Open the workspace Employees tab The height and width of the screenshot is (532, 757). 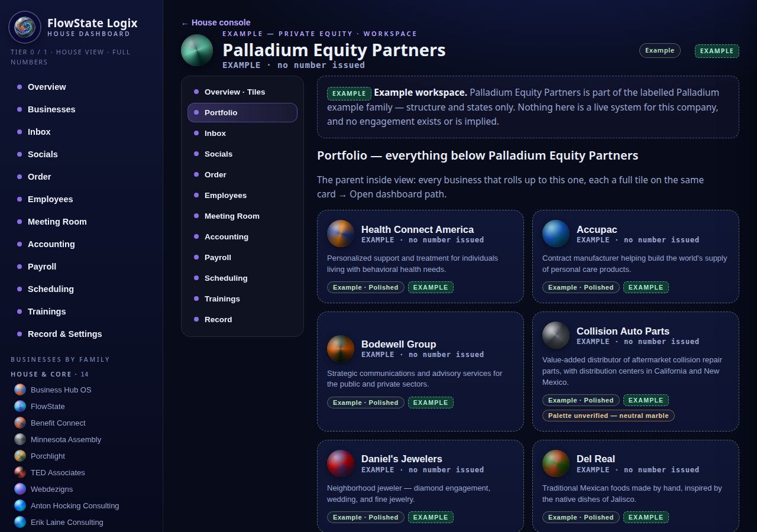[242, 195]
